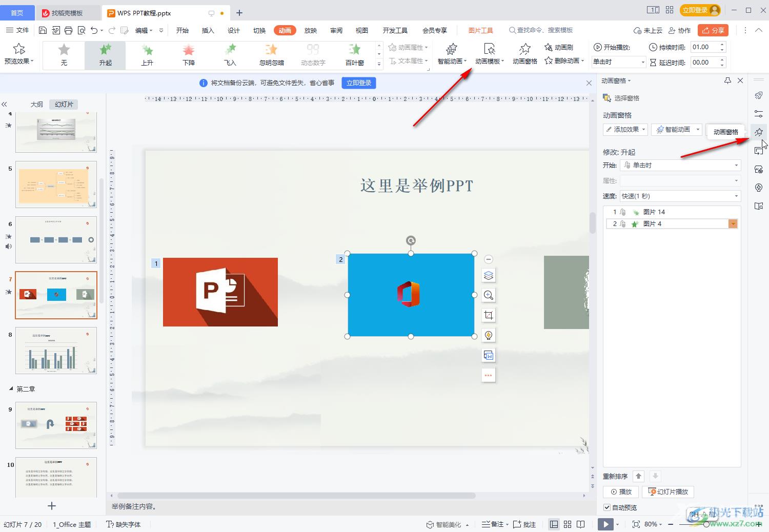This screenshot has width=769, height=532.
Task: Open the 速度 speed dropdown
Action: 680,196
